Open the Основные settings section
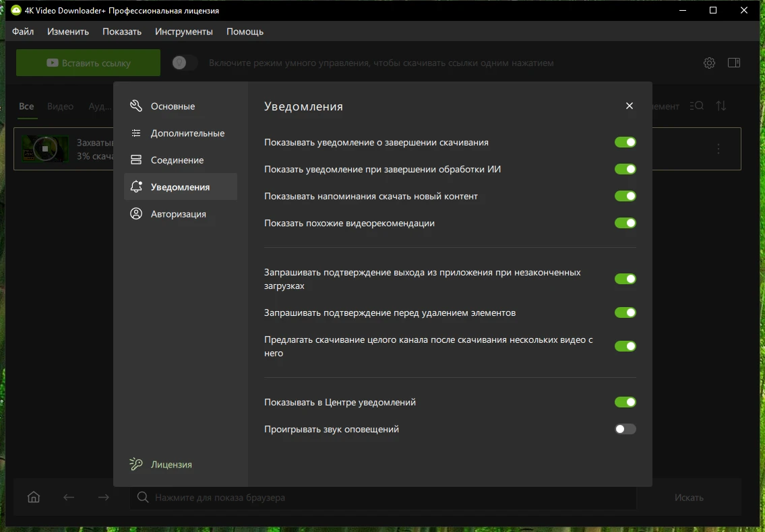The height and width of the screenshot is (532, 765). pyautogui.click(x=173, y=106)
